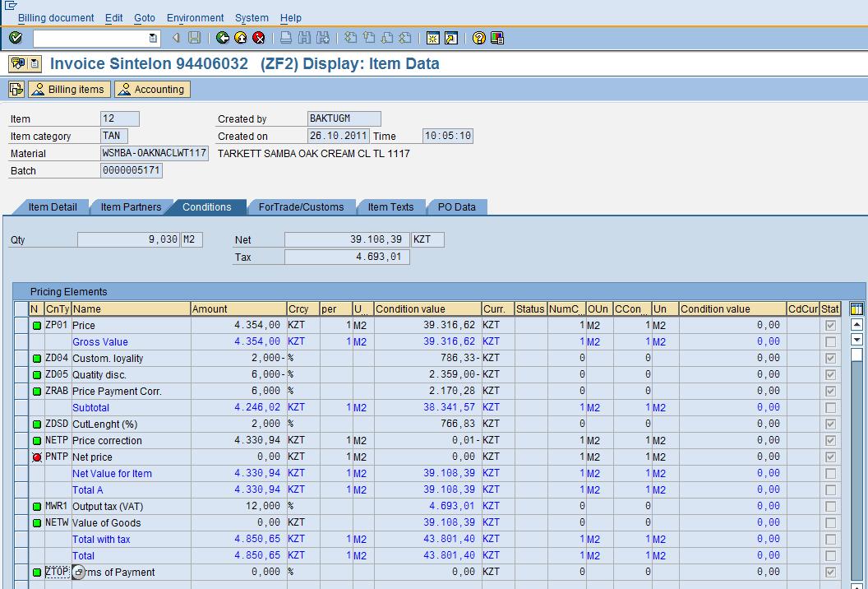
Task: Collapse the command field using the triangle arrow
Action: tap(175, 38)
